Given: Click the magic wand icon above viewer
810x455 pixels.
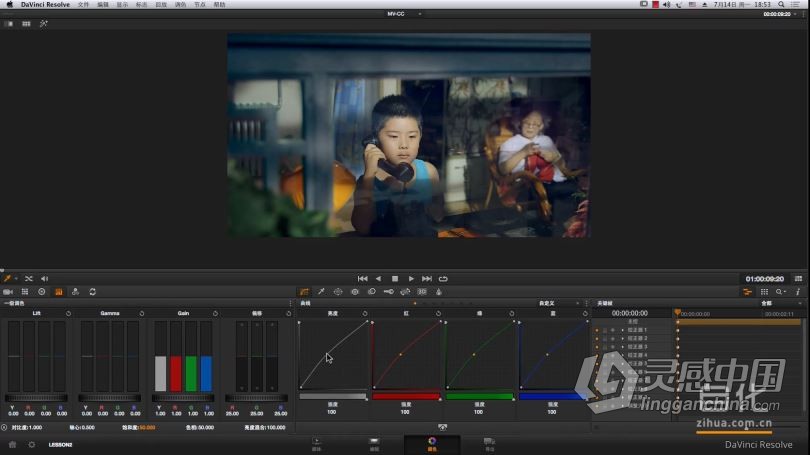Looking at the screenshot, I should (x=44, y=24).
